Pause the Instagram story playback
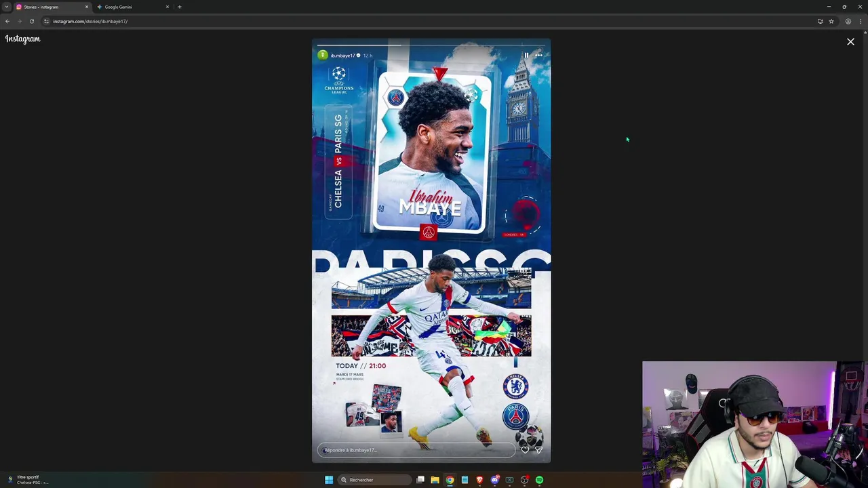Viewport: 868px width, 488px height. (x=526, y=56)
